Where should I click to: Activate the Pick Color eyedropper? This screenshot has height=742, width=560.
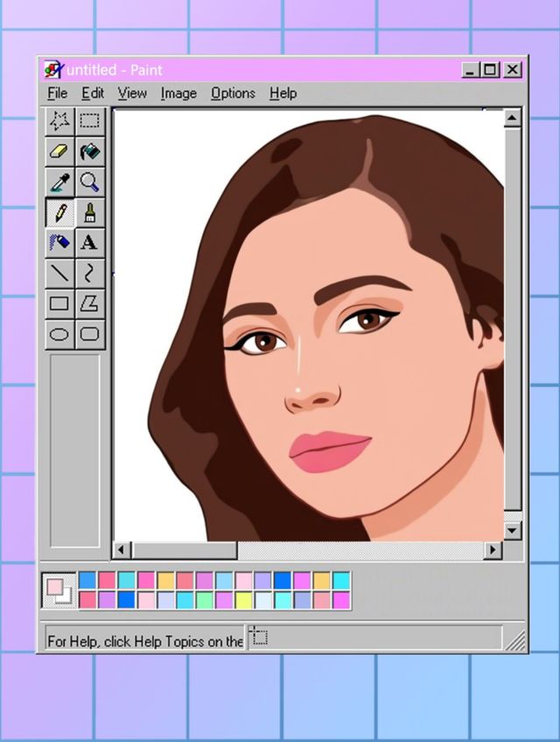pyautogui.click(x=59, y=182)
